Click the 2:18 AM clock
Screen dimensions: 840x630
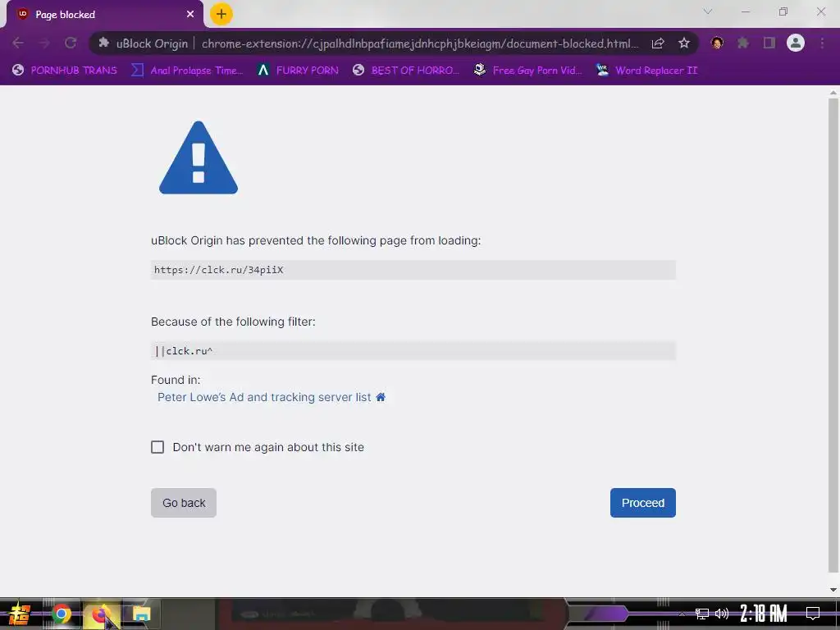[x=764, y=614]
